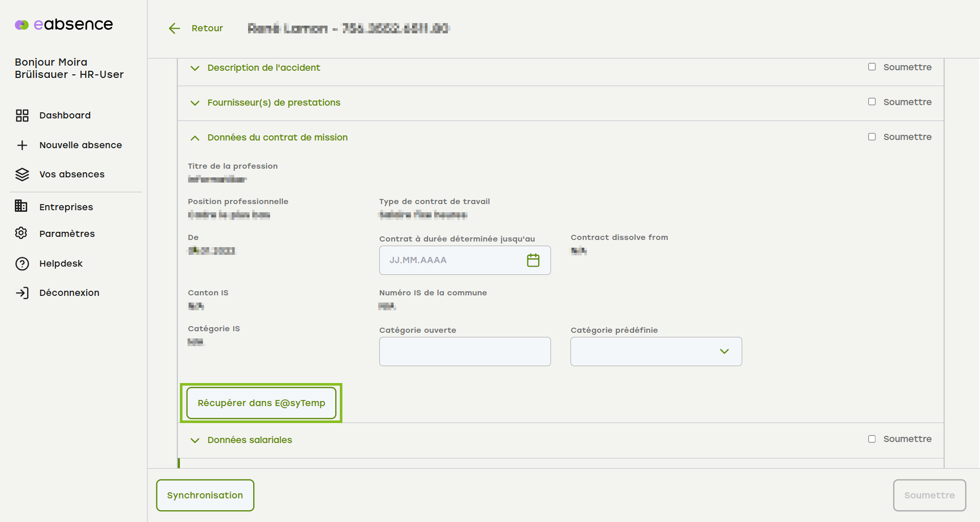Click the eabsence logo icon
The width and height of the screenshot is (980, 522).
click(22, 25)
